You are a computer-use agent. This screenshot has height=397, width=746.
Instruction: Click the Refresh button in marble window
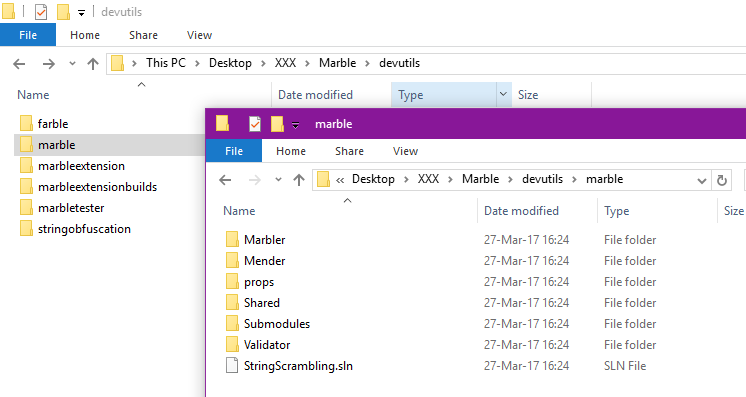click(722, 180)
